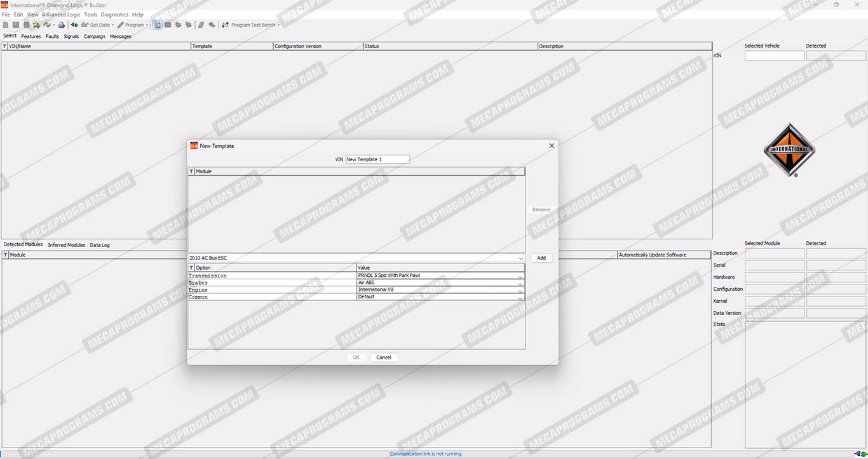Open the Transmission value dropdown
Screen dimensions: 868x459
pyautogui.click(x=520, y=276)
